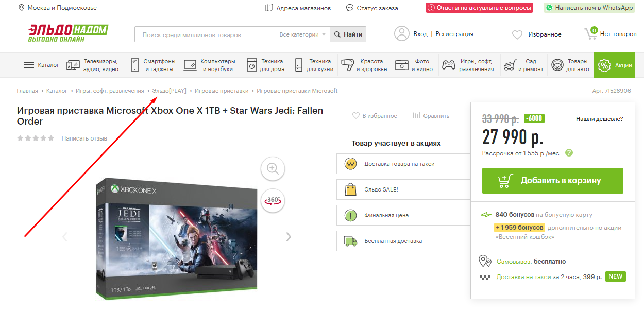Click the delivery truck icon
The height and width of the screenshot is (312, 644).
click(350, 241)
